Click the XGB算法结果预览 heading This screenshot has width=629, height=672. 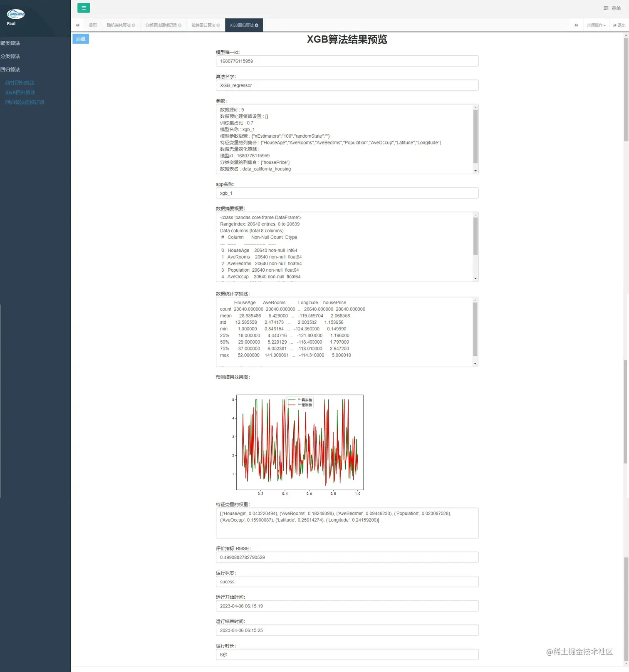click(x=347, y=40)
